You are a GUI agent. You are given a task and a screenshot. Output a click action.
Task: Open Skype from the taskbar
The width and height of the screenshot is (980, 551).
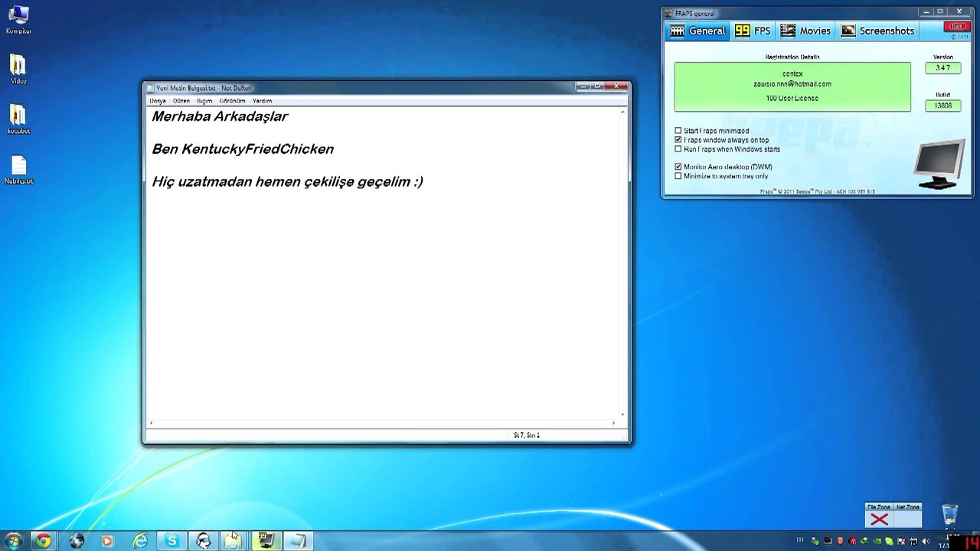pyautogui.click(x=171, y=541)
